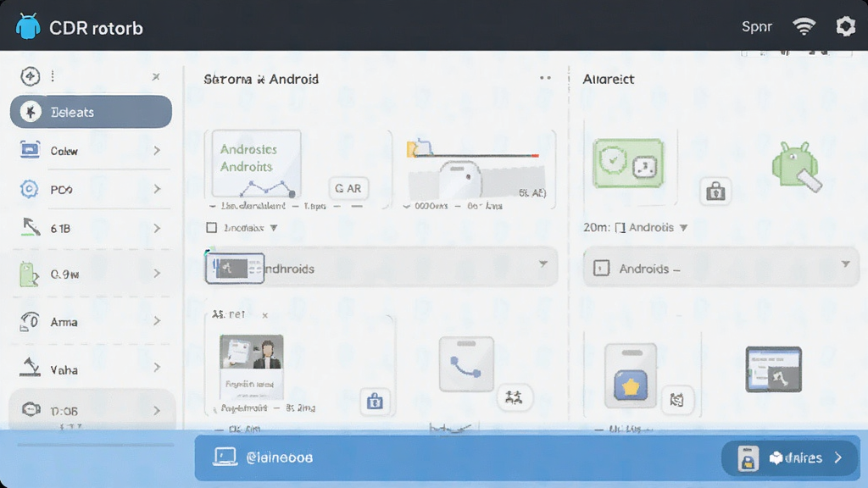
Task: Open the white device preview card
Action: [x=460, y=180]
